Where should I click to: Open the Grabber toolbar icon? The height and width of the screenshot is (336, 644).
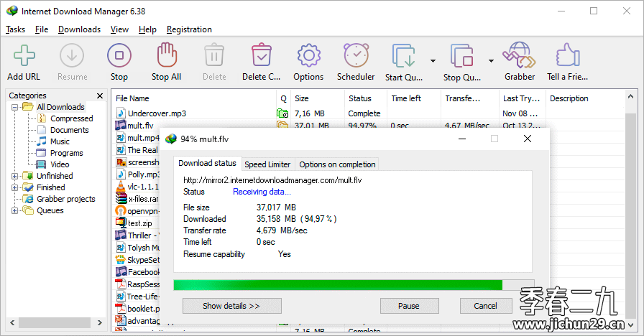[x=520, y=55]
